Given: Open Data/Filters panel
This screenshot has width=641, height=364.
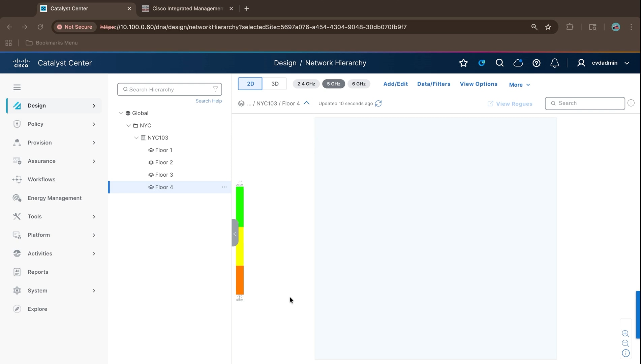Looking at the screenshot, I should tap(433, 84).
